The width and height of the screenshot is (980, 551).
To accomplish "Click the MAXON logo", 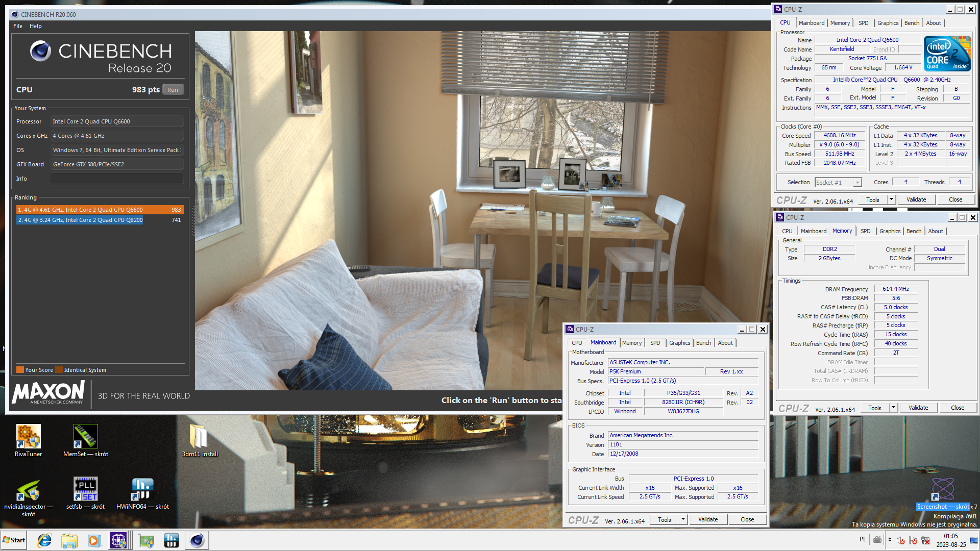I will tap(48, 393).
